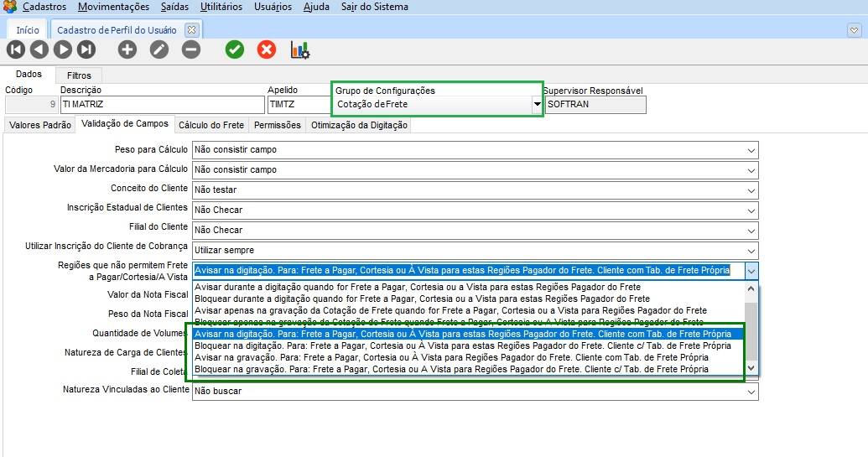Open the chart settings toolbar icon
Viewport: 868px width, 457px height.
point(300,49)
